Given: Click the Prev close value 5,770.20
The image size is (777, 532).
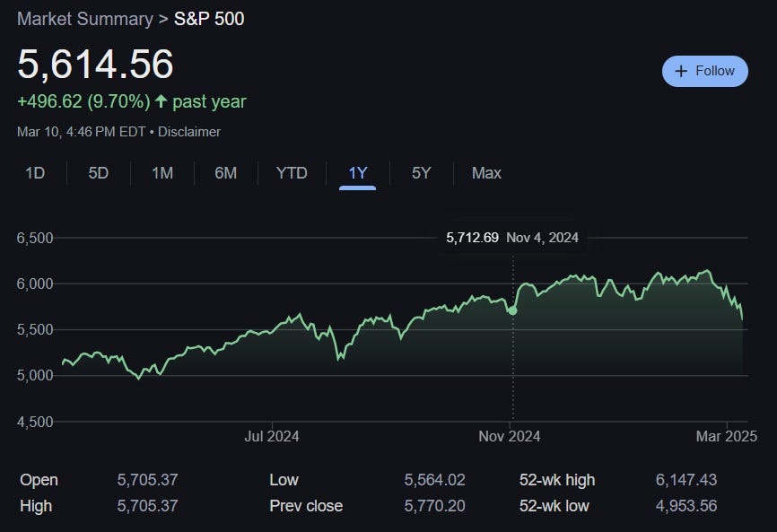Looking at the screenshot, I should pyautogui.click(x=434, y=506).
